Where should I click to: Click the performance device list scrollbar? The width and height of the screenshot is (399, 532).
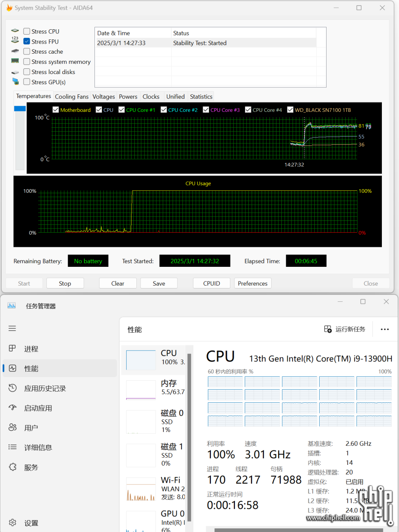coord(189,437)
